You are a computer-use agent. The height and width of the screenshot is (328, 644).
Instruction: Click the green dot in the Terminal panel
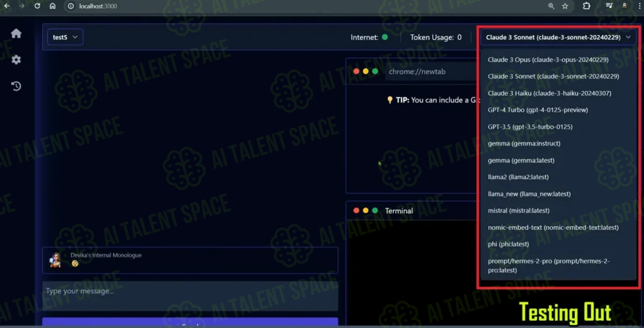(x=375, y=210)
